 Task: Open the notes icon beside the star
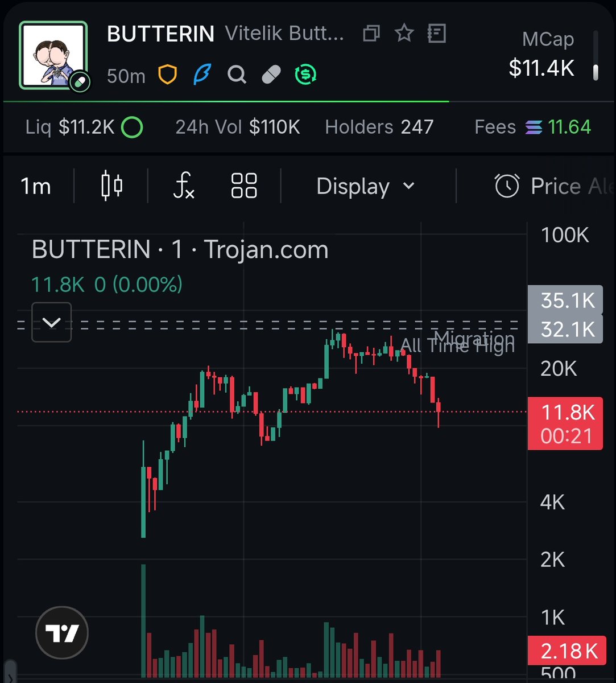coord(436,34)
